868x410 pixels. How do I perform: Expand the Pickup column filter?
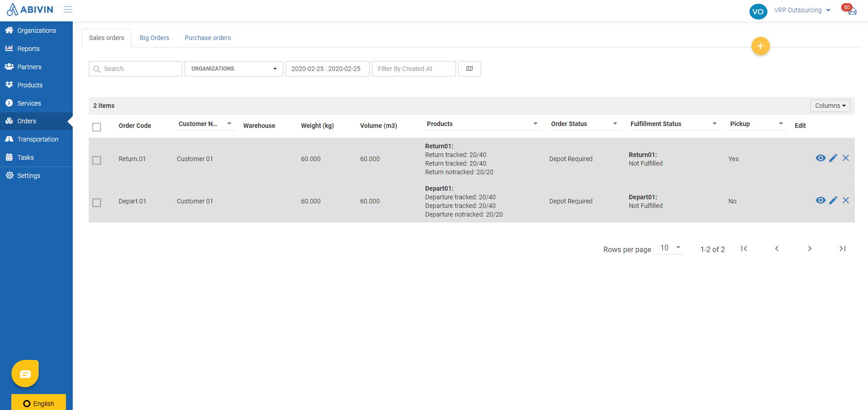point(781,123)
